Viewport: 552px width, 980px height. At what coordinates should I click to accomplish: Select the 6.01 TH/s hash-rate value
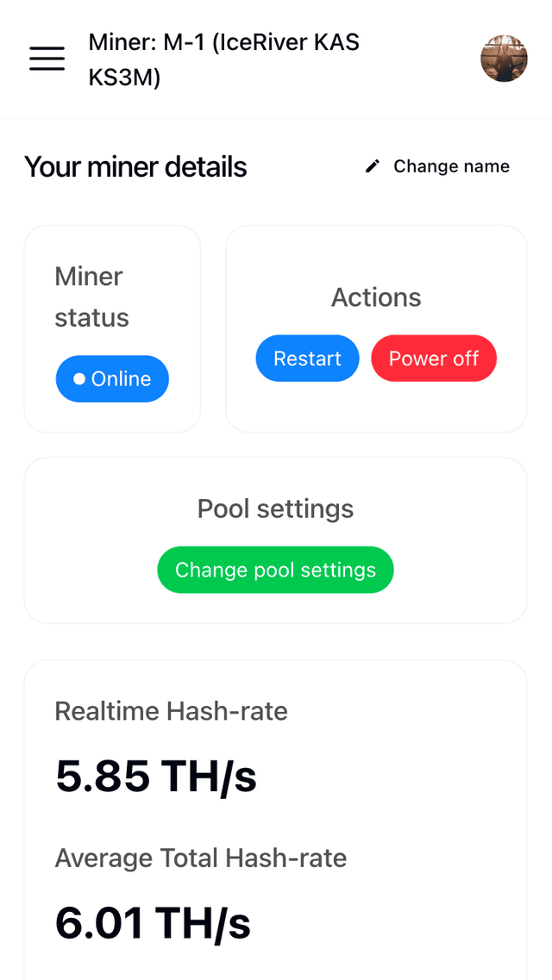pos(153,921)
